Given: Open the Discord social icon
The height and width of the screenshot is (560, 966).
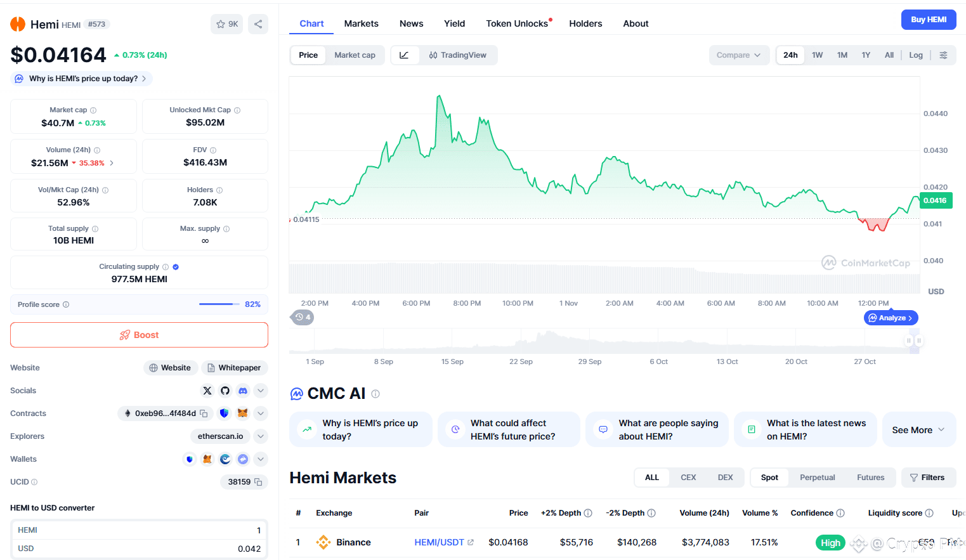Looking at the screenshot, I should pos(243,391).
